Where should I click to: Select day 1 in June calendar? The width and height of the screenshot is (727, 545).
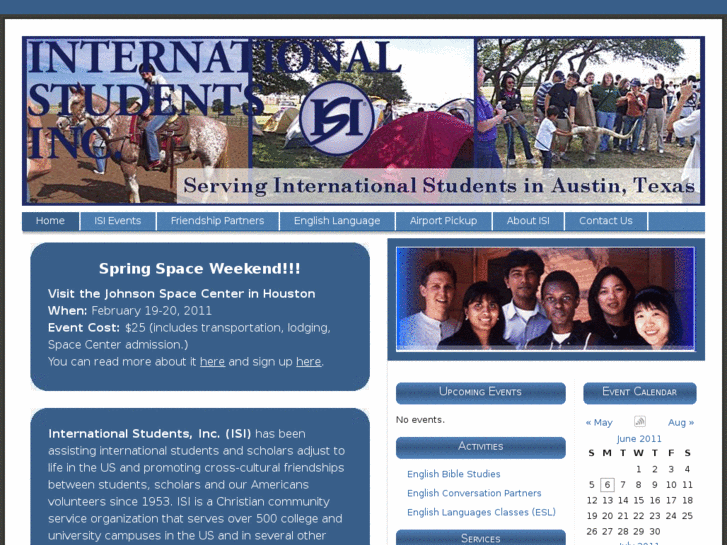pos(638,469)
